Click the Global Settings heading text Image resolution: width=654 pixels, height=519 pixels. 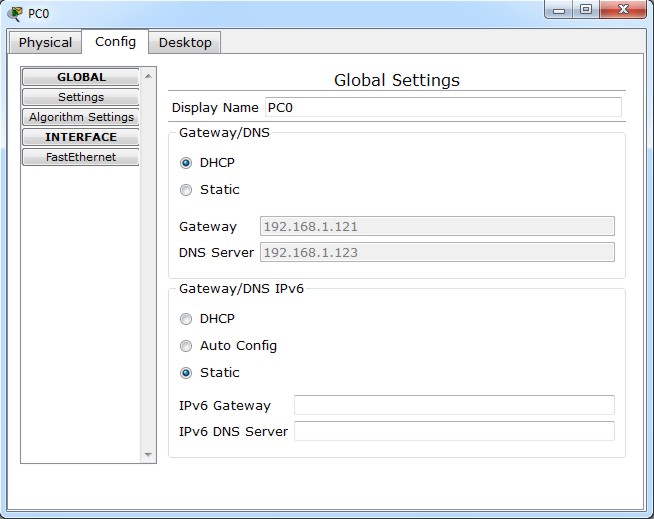[x=397, y=80]
